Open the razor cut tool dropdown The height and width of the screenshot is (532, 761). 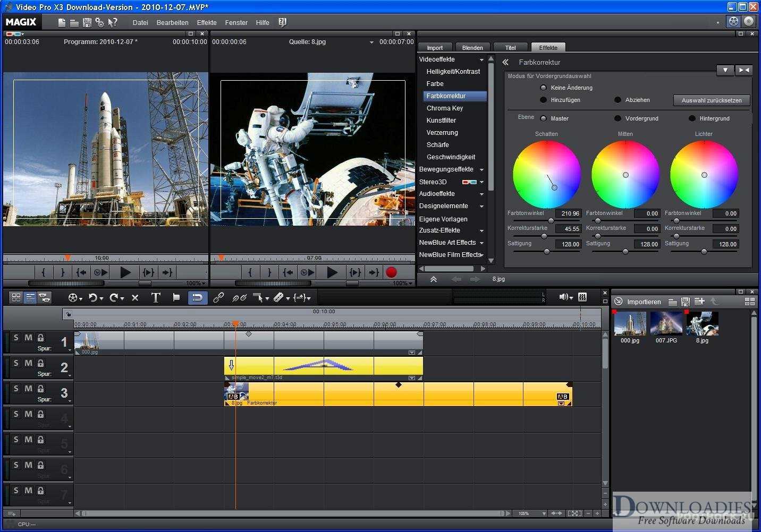tap(282, 298)
